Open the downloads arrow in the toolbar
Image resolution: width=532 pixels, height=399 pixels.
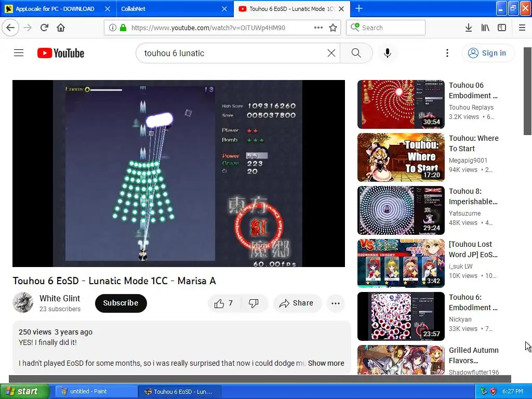(469, 28)
